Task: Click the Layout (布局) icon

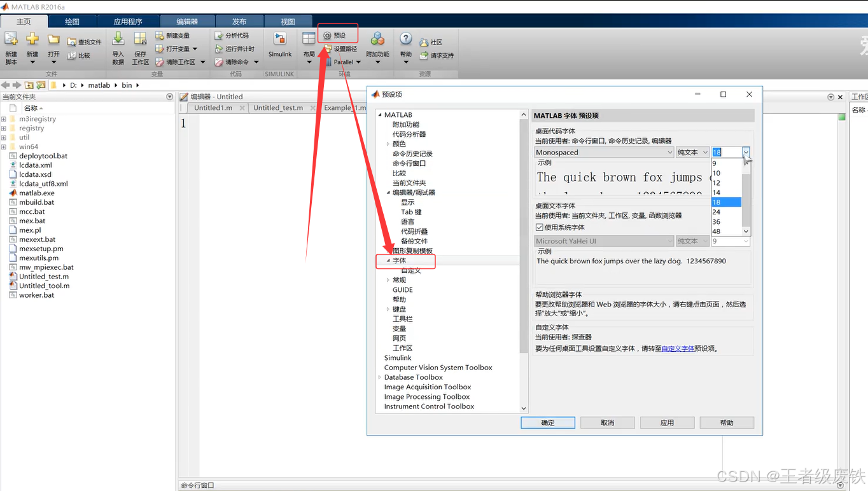Action: tap(309, 39)
